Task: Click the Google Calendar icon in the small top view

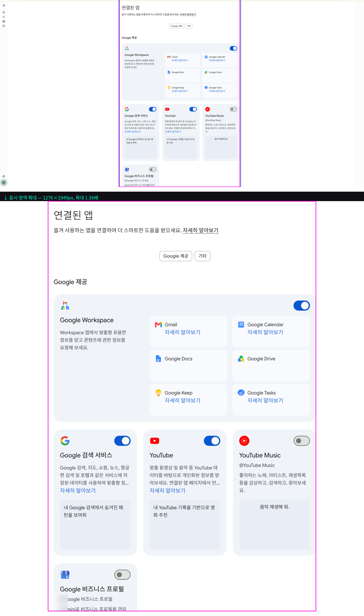Action: point(206,57)
